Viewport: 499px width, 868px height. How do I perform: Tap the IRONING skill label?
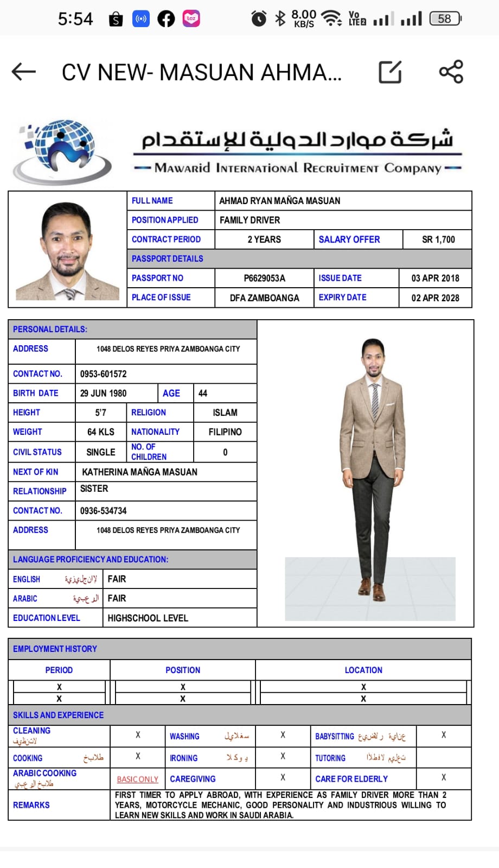point(183,758)
